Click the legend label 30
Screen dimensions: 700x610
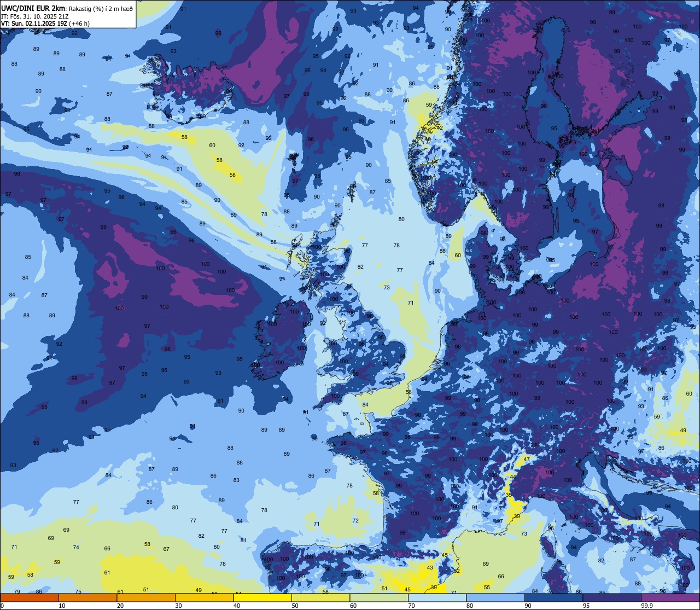tap(178, 606)
